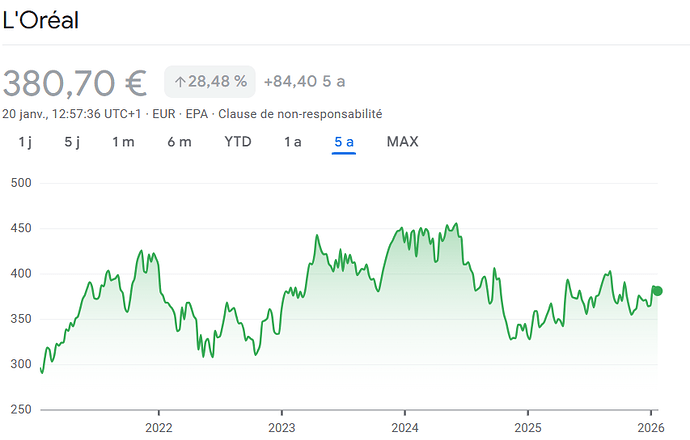
Task: Switch chart to the 1a period
Action: [292, 142]
